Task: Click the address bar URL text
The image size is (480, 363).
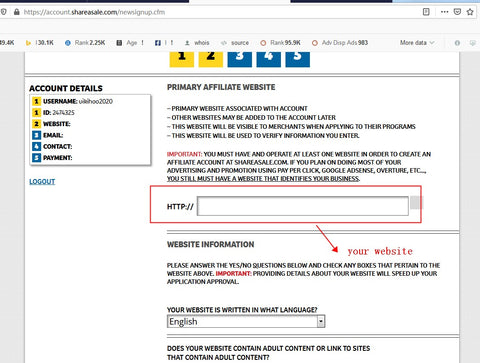Action: pyautogui.click(x=94, y=12)
